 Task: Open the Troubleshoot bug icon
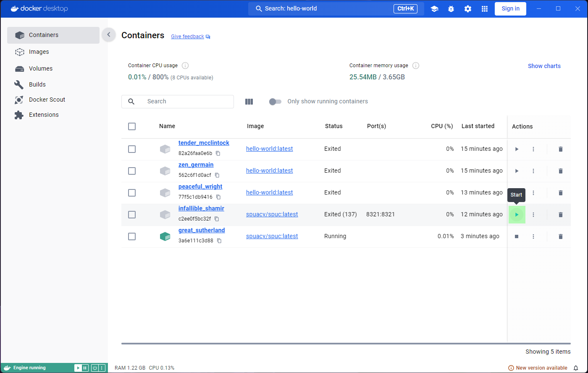[451, 8]
